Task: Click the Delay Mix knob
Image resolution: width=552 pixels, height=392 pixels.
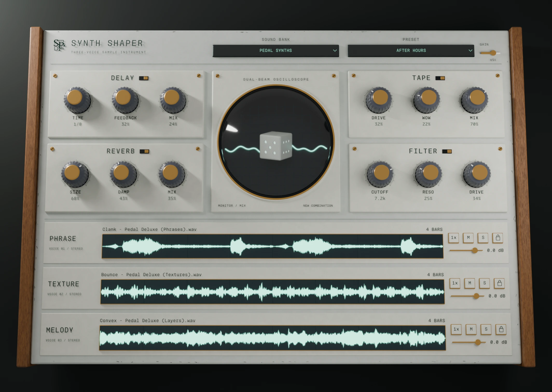Action: click(173, 100)
